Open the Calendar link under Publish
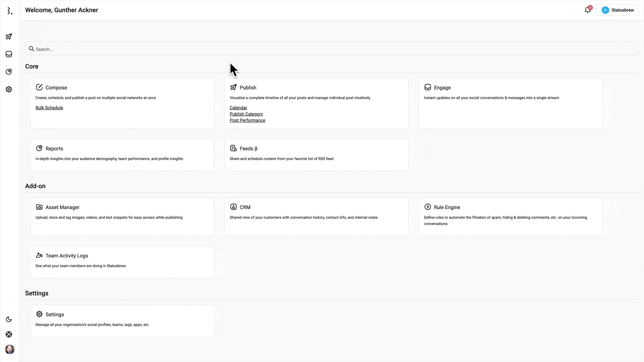 (x=238, y=108)
